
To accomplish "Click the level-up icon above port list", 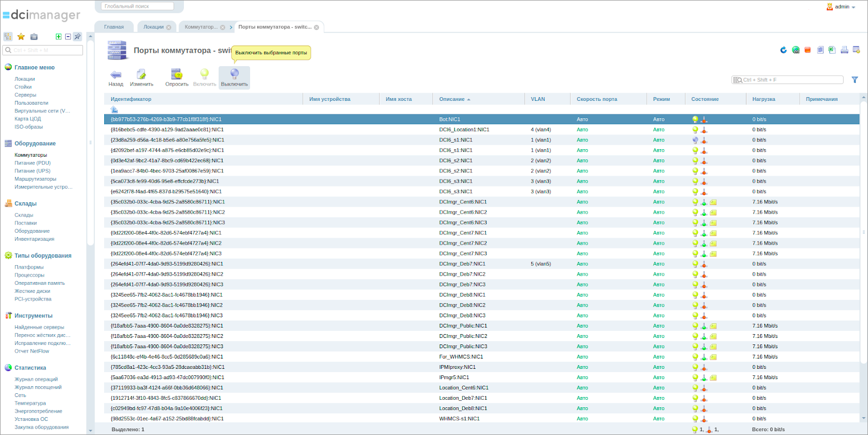I will [x=114, y=110].
